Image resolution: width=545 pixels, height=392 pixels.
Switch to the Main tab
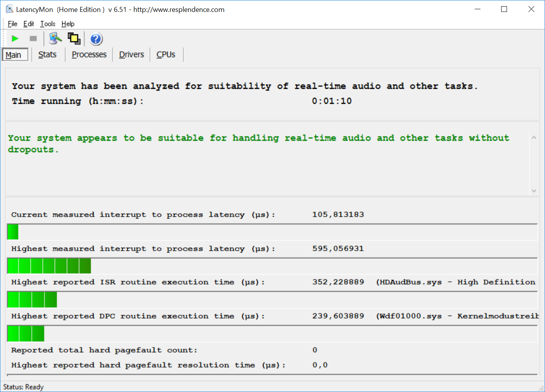tap(15, 55)
